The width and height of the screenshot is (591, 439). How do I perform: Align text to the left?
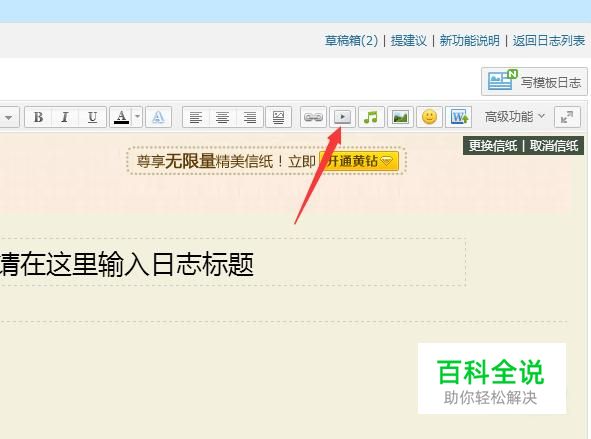(196, 117)
